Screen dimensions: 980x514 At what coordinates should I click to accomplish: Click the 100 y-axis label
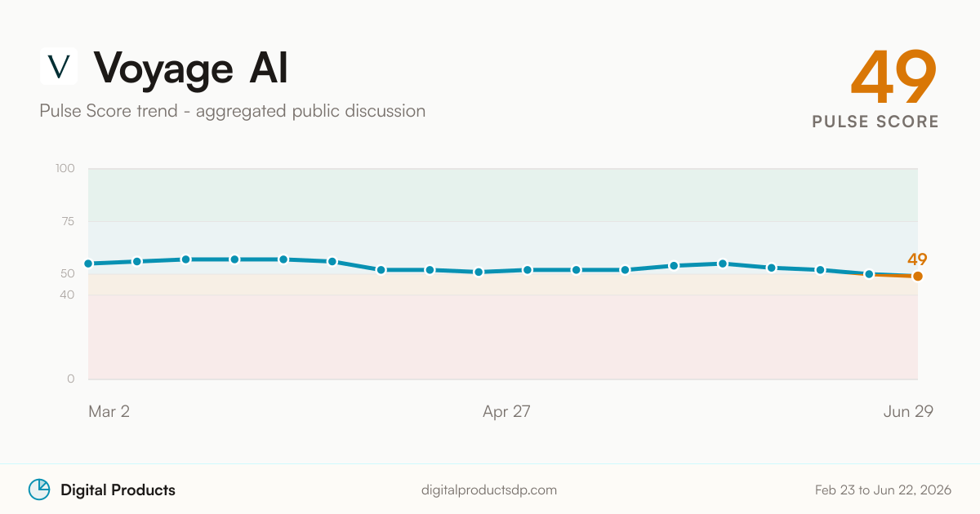[x=65, y=168]
